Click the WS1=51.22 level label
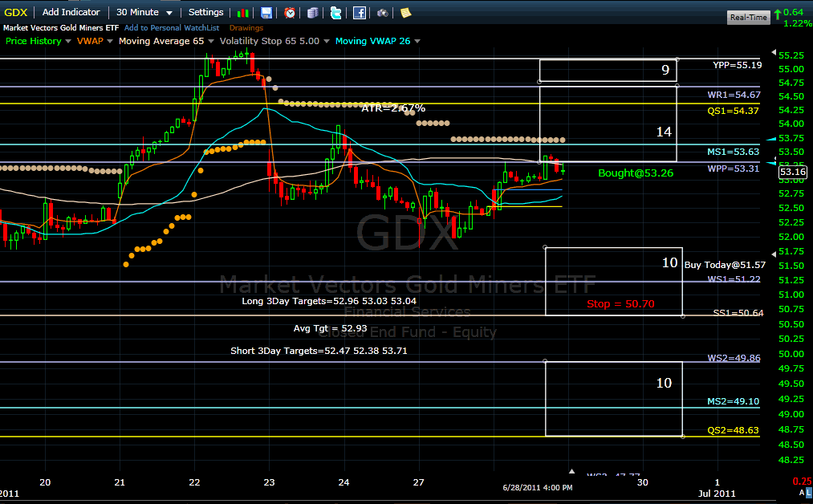Viewport: 813px width, 504px height. click(x=734, y=279)
